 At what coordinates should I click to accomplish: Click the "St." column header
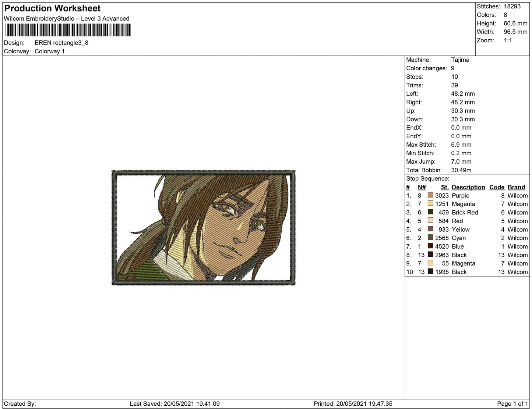[445, 187]
